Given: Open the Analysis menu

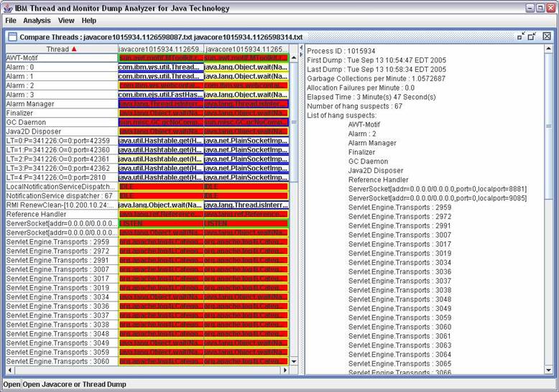Looking at the screenshot, I should [x=37, y=21].
